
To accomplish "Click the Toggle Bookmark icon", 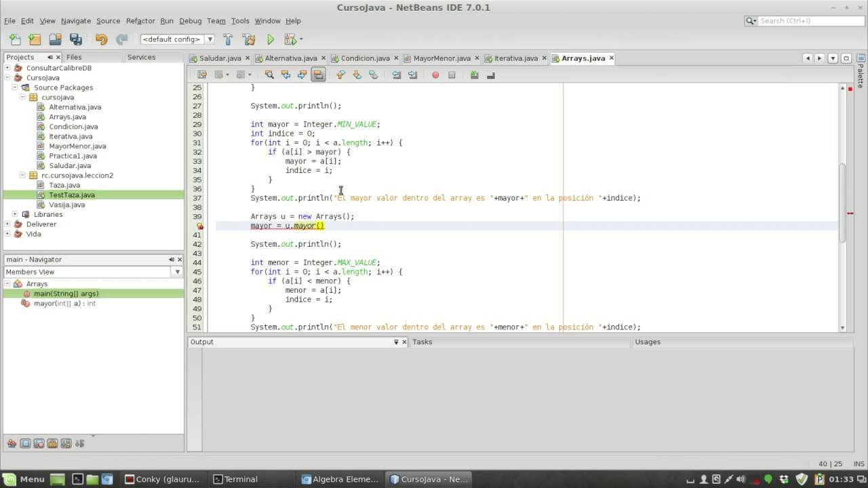I will (x=373, y=75).
